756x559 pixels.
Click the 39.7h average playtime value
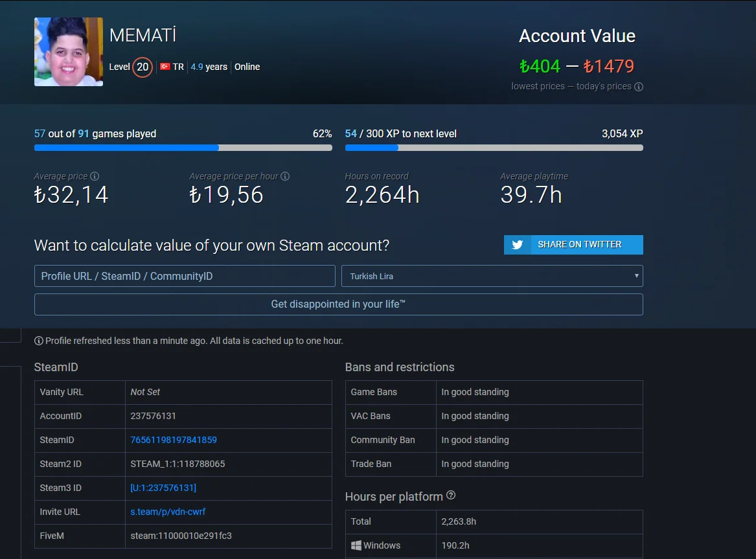point(531,195)
